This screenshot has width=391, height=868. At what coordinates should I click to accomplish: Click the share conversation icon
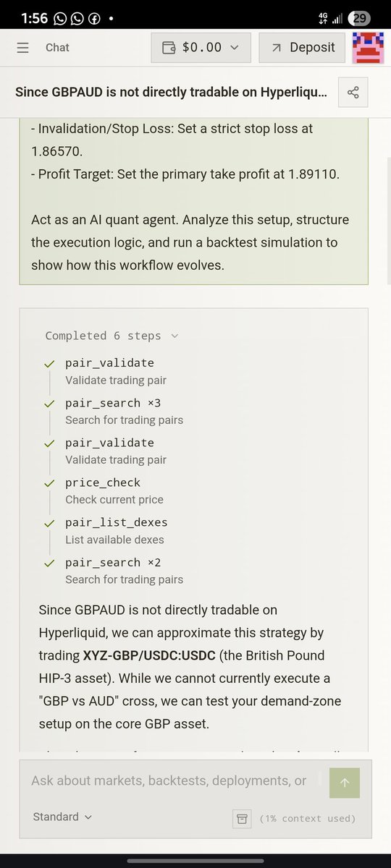click(353, 93)
